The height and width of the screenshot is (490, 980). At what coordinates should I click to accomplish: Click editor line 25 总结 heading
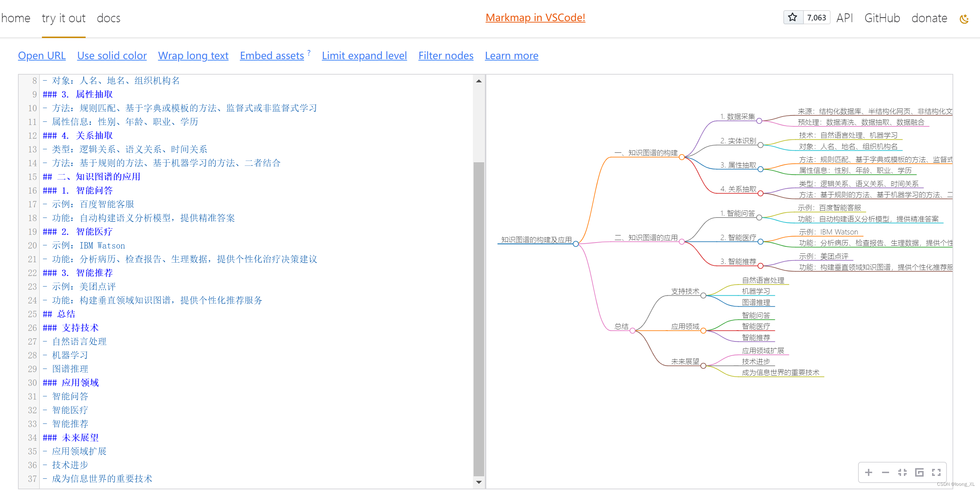pos(66,314)
